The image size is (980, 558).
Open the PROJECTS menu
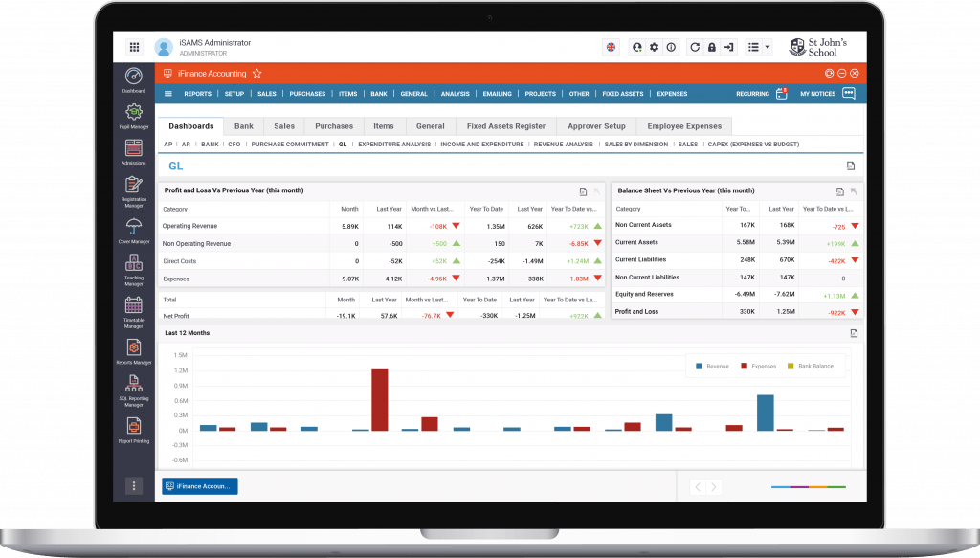pos(540,94)
